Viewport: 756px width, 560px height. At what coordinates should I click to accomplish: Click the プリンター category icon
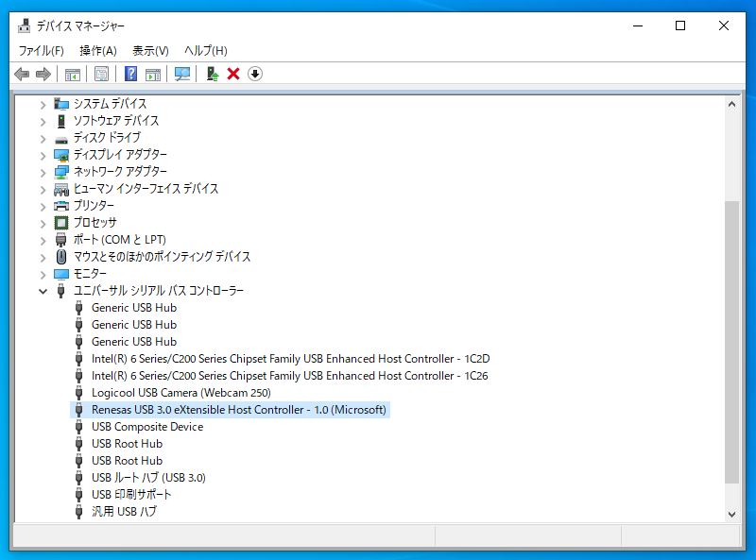(61, 206)
